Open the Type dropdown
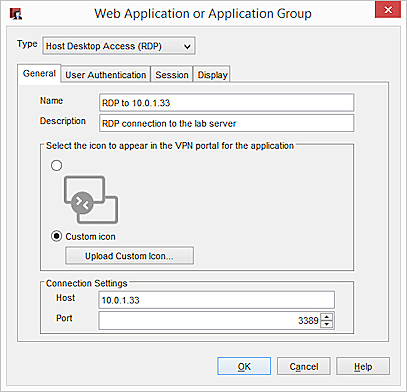This screenshot has width=407, height=392. click(x=119, y=46)
